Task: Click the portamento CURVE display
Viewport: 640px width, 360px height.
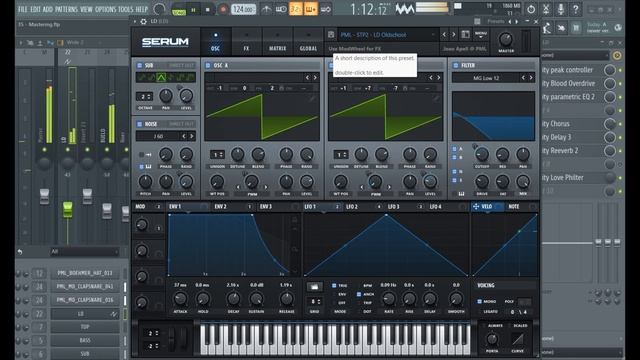Action: click(518, 339)
